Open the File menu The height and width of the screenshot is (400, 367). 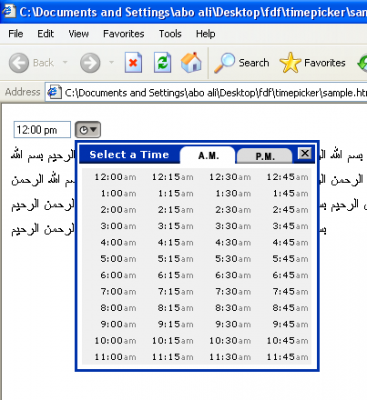pos(16,34)
